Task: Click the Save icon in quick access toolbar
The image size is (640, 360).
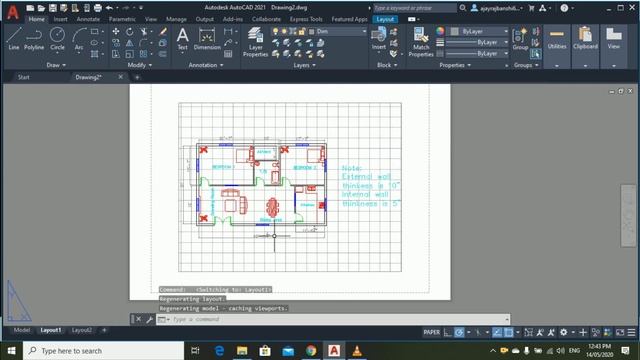Action: point(53,8)
